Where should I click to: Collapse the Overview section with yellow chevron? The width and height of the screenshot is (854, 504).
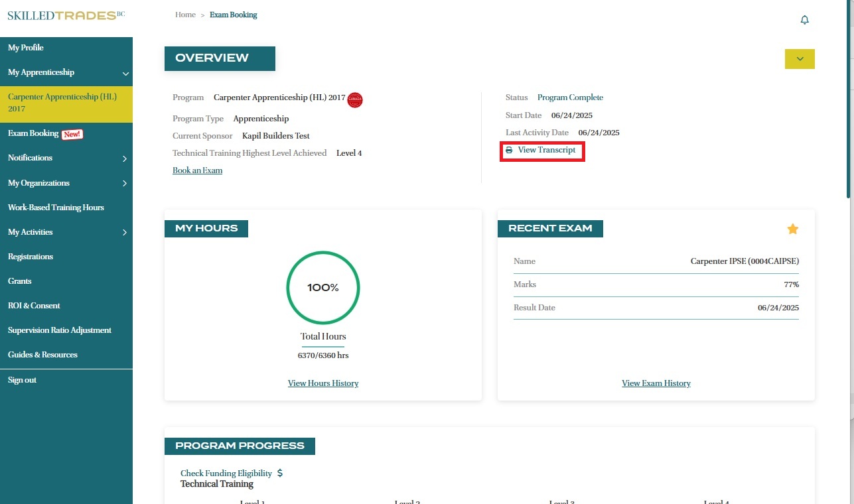coord(800,59)
